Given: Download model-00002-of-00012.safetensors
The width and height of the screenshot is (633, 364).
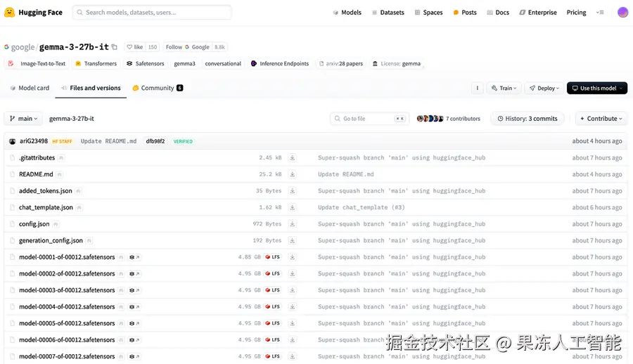Looking at the screenshot, I should [x=293, y=273].
